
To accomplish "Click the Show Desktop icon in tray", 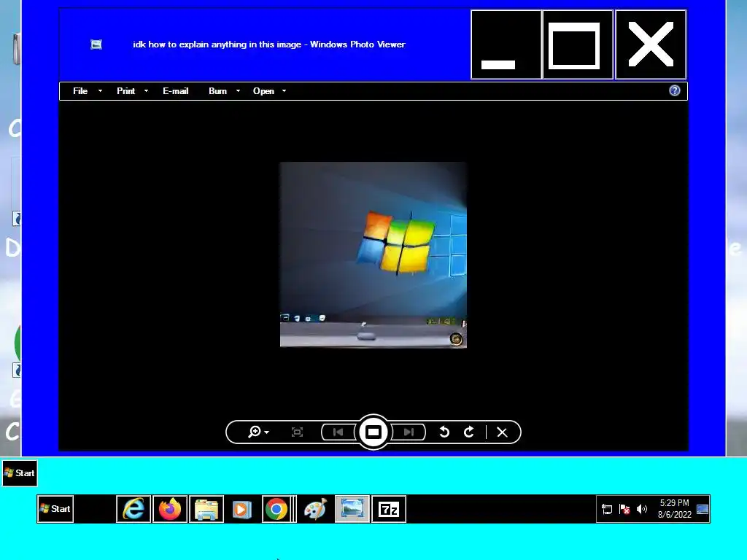I will 703,509.
